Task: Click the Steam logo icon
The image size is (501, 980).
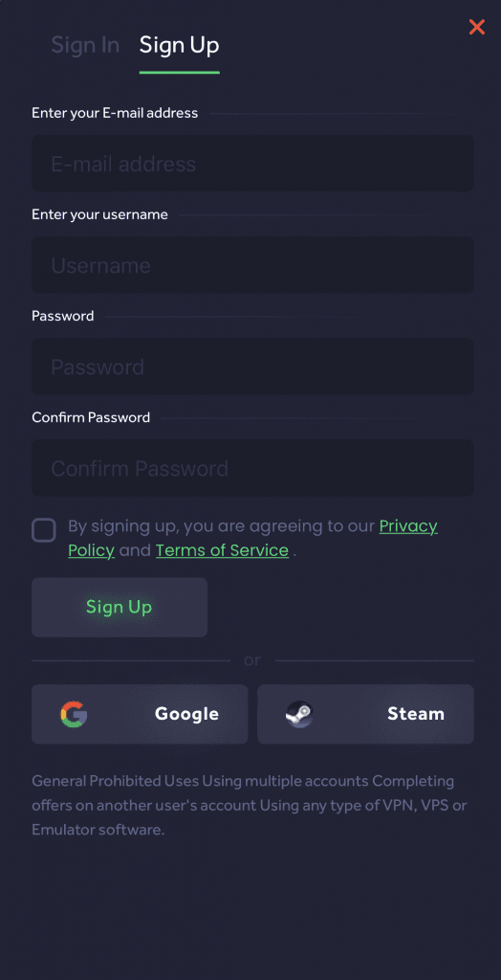Action: (x=299, y=714)
